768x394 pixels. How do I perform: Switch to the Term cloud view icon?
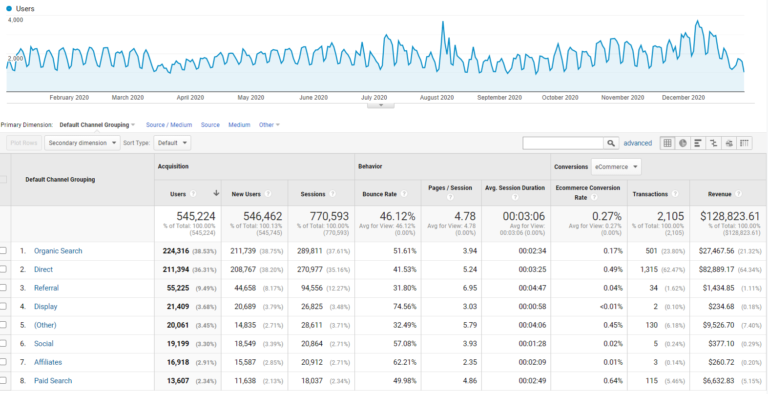coord(729,143)
